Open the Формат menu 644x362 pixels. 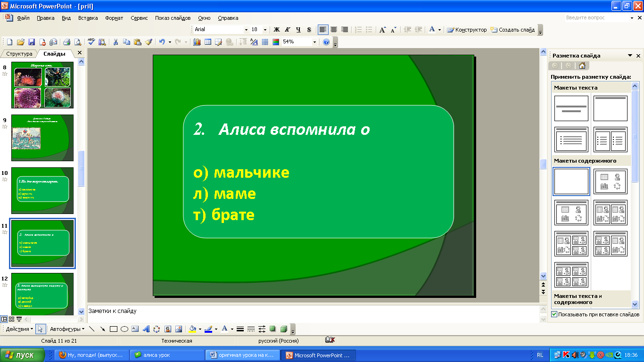(114, 18)
